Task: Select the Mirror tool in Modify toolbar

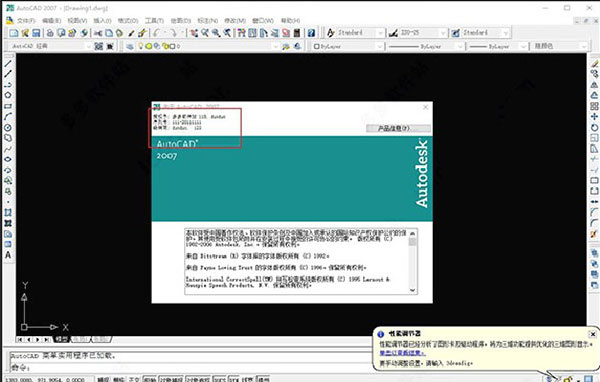Action: point(594,85)
